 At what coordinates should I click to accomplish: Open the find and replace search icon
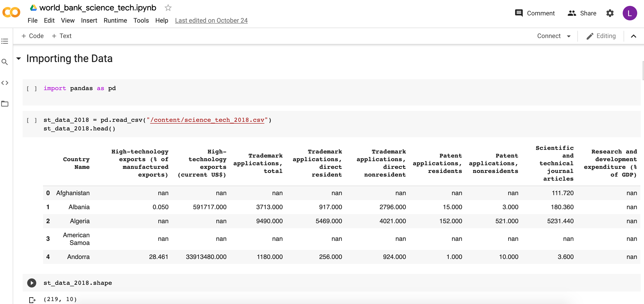point(5,62)
